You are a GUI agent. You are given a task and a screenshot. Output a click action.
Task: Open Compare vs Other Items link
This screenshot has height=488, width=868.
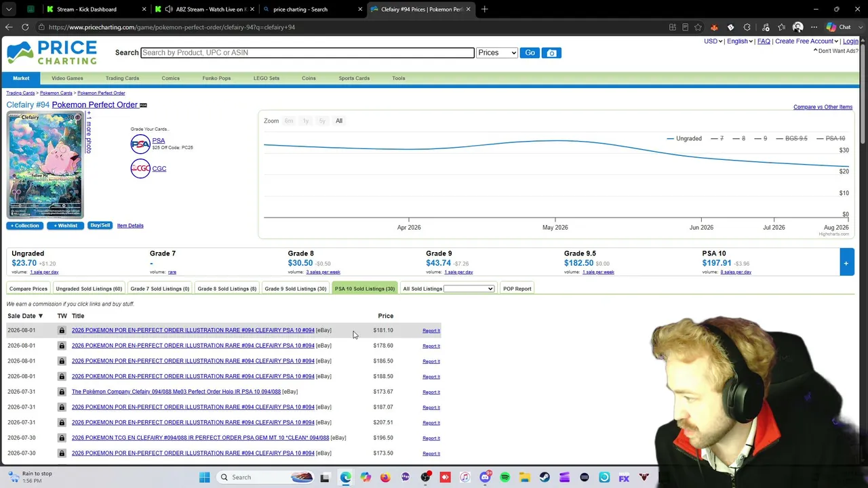[x=823, y=107]
